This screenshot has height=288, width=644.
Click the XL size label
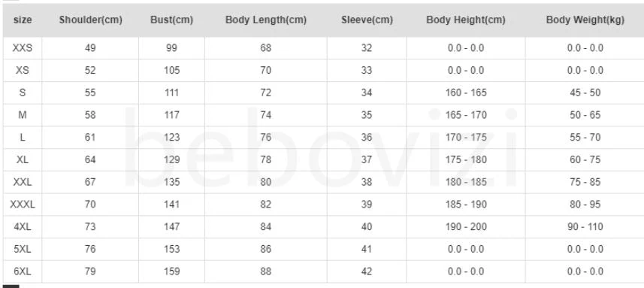coord(23,160)
